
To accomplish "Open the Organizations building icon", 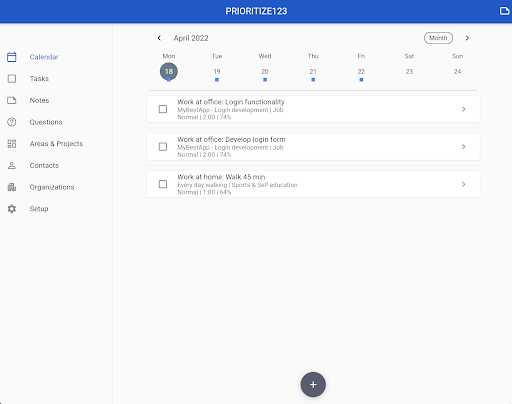I will (12, 187).
